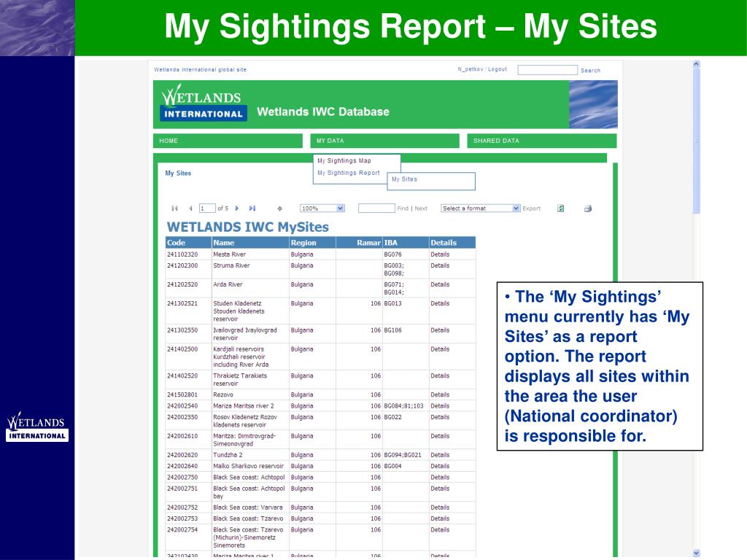Choose My Sightings Report menu entry

(349, 173)
